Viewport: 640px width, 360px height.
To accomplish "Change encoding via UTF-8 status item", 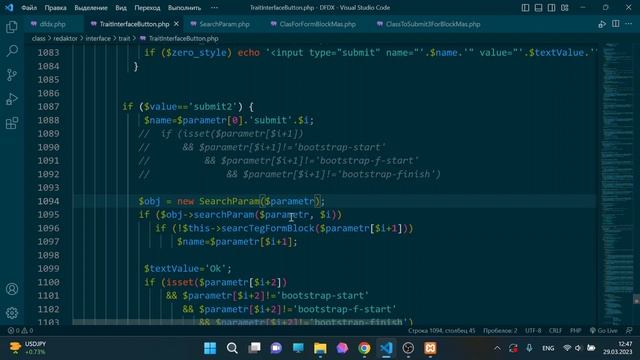I will [533, 331].
